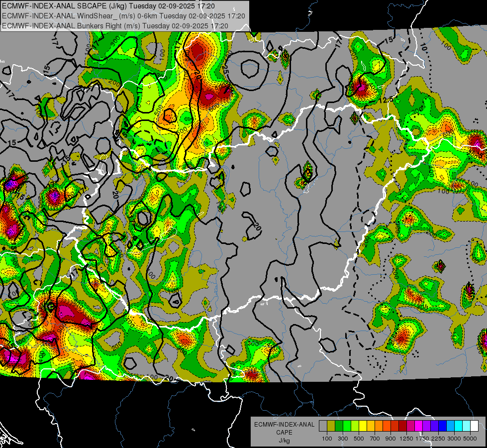The height and width of the screenshot is (448, 487).
Task: Click the dark red legend swatch
Action: [x=403, y=426]
